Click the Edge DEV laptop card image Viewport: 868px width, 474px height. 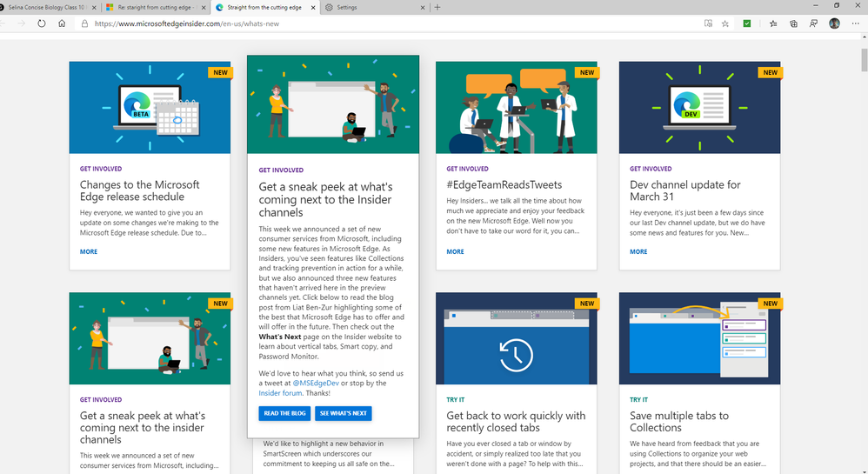(x=699, y=108)
